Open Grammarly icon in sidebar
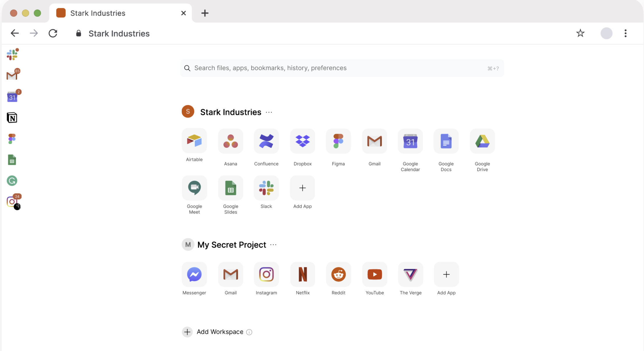 click(x=12, y=181)
